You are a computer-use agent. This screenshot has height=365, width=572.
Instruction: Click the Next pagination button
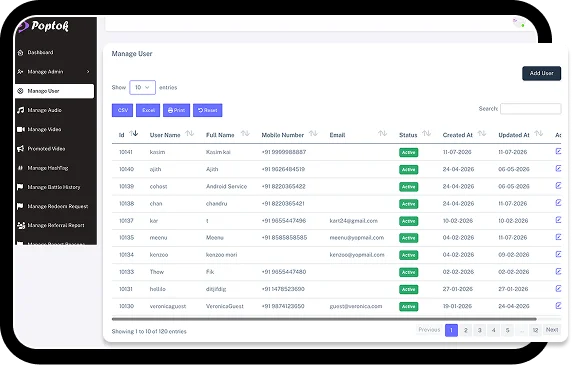552,330
